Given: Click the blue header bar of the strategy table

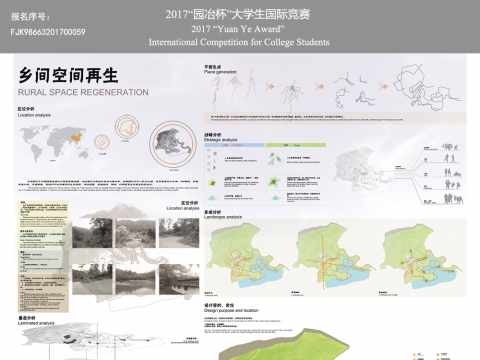Looking at the screenshot, I should coord(234,145).
